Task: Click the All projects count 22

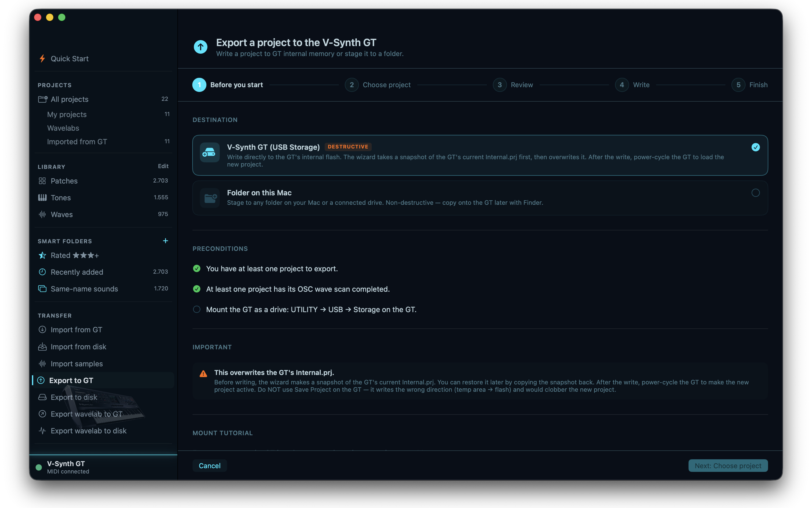Action: pos(165,99)
